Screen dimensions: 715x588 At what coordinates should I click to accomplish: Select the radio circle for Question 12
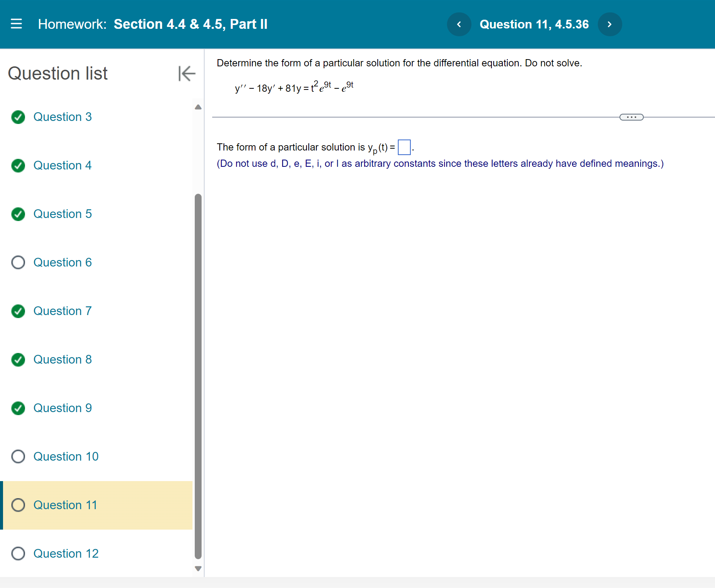click(18, 554)
